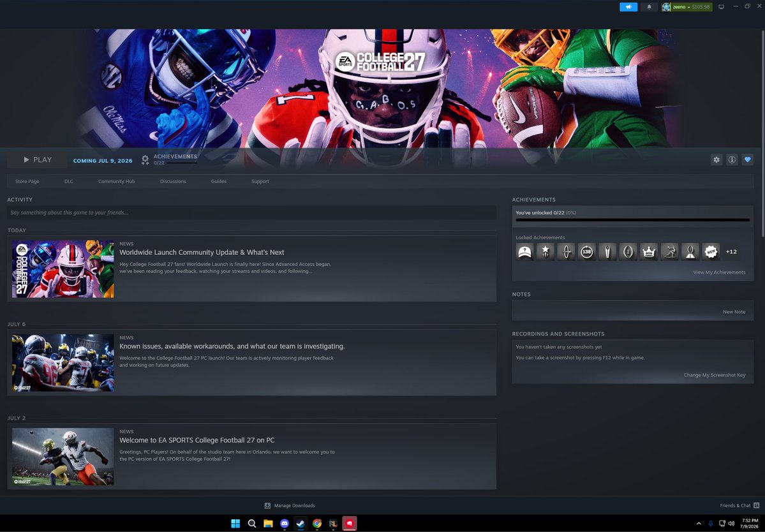765x532 pixels.
Task: Show hidden system tray icons
Action: (x=699, y=523)
